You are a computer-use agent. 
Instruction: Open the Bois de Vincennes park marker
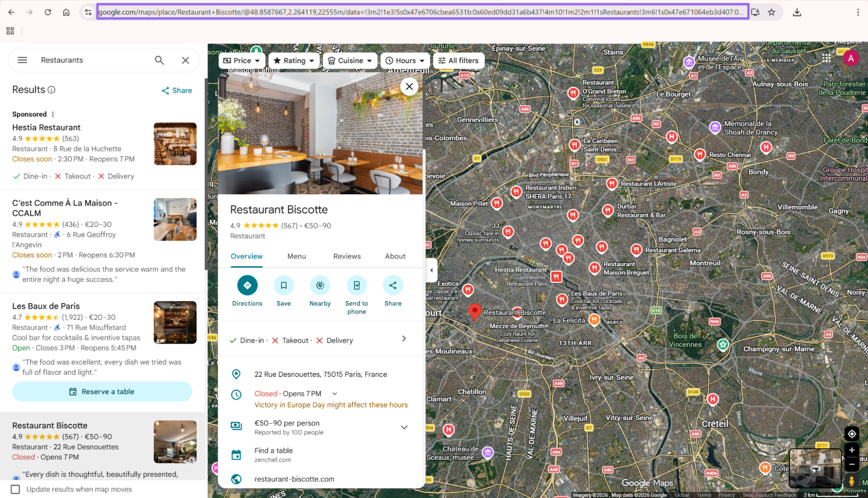[x=723, y=345]
